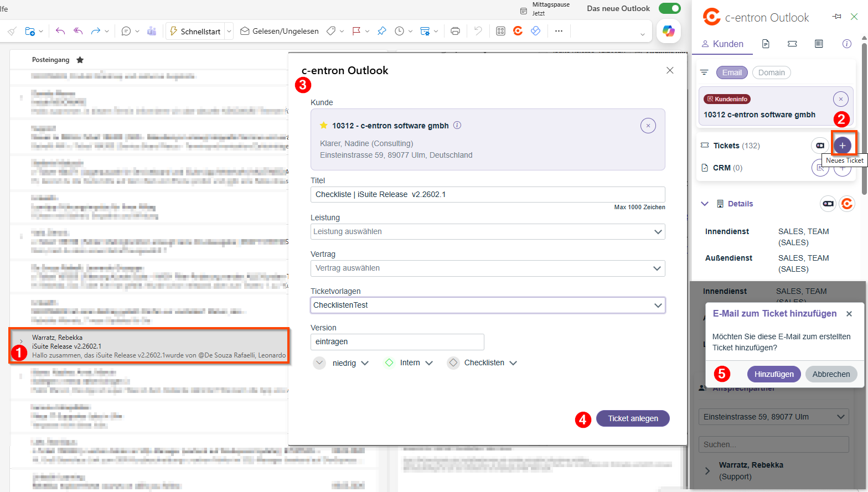Remove the selected Kunde with the X circle
The height and width of the screenshot is (492, 868).
648,126
